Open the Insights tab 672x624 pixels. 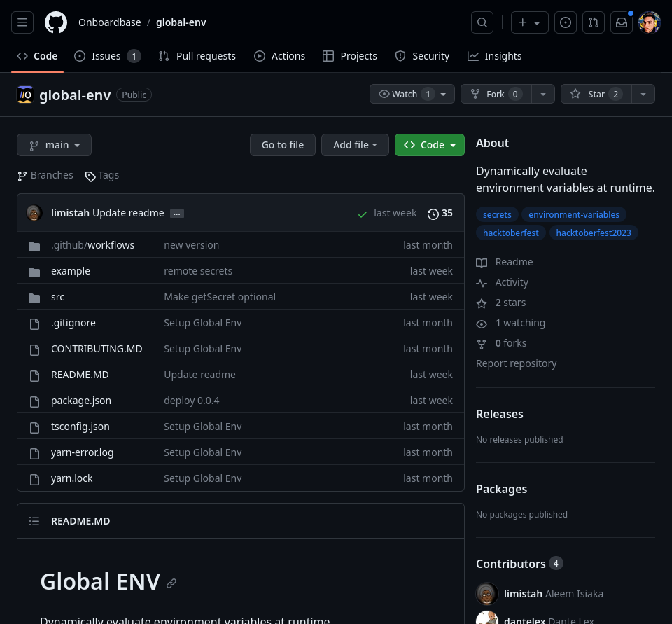tap(495, 56)
